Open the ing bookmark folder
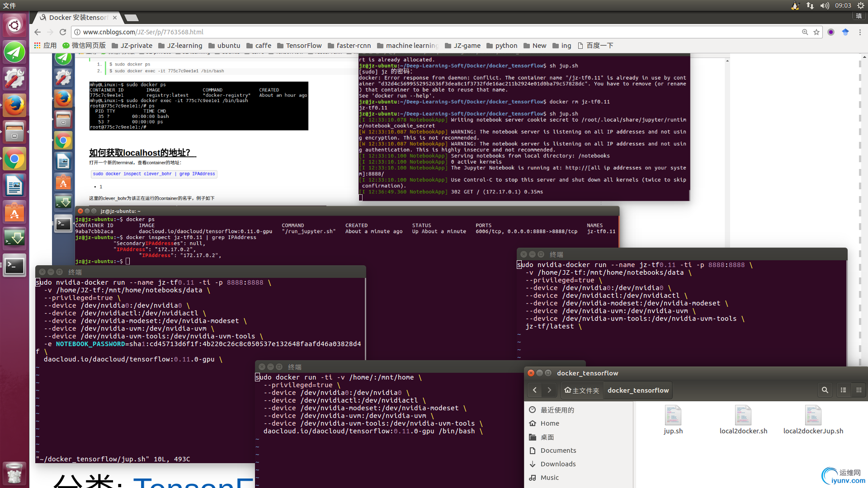 tap(561, 46)
